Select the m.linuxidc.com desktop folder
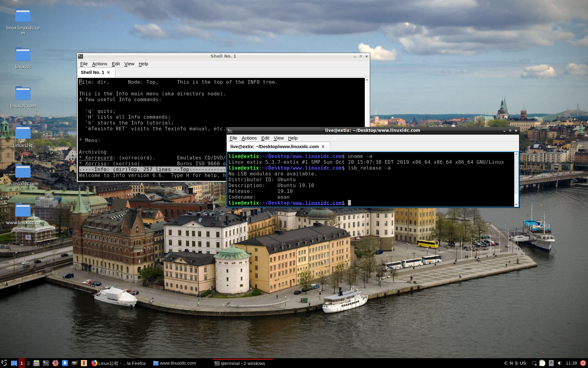588x368 pixels. click(23, 175)
